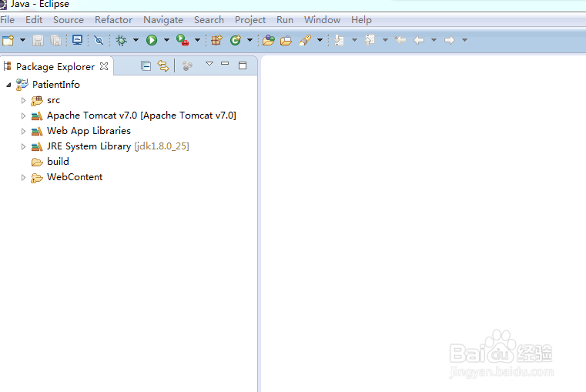Select the Package Explorer tab
This screenshot has width=586, height=392.
coord(55,66)
